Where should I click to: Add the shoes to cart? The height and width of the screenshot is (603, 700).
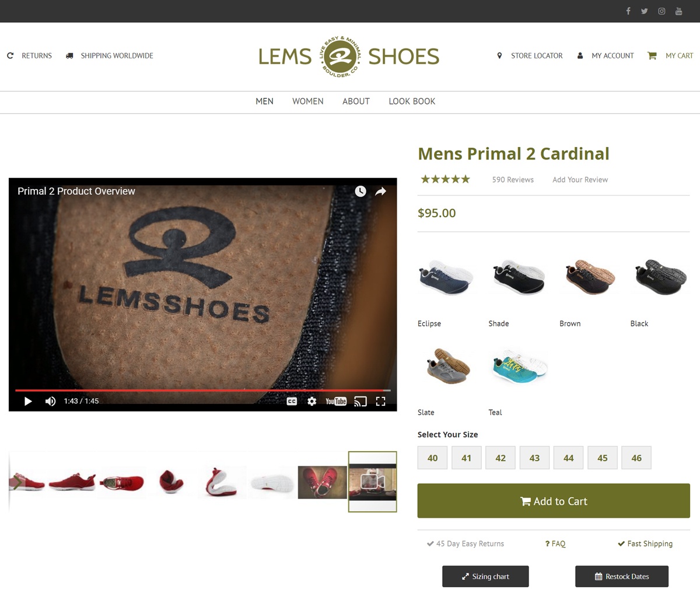pos(554,501)
